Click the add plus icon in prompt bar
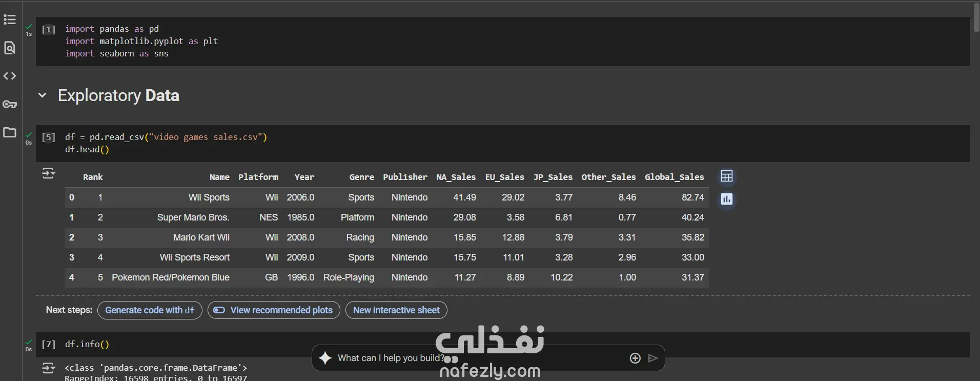 point(635,358)
